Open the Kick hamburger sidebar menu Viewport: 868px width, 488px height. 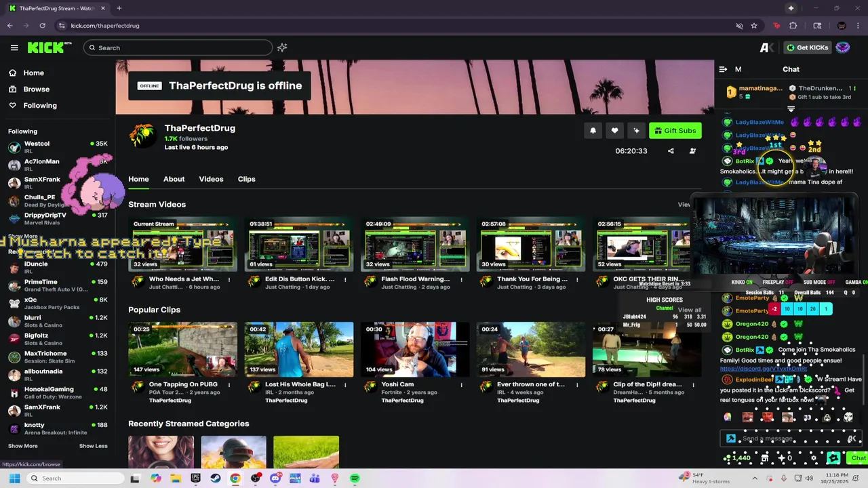[x=14, y=47]
